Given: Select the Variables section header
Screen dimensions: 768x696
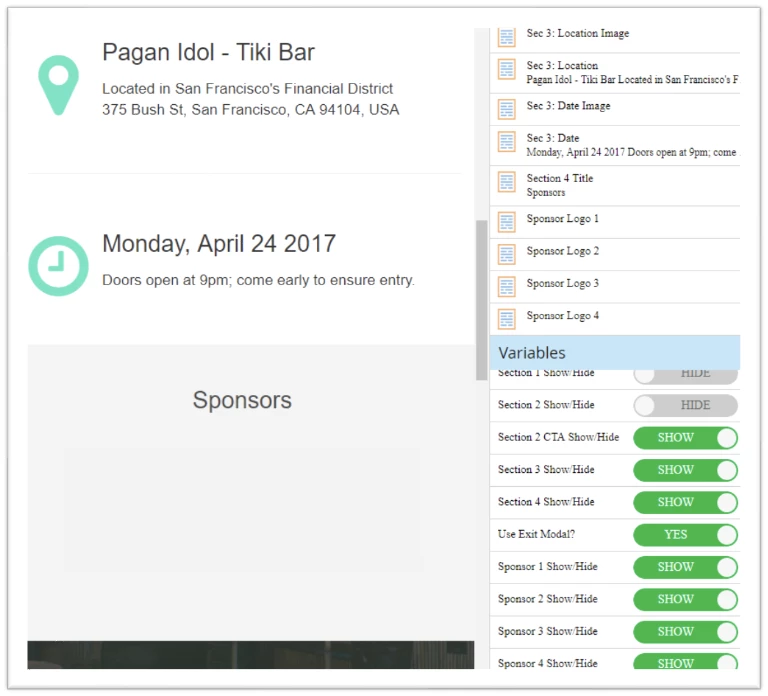Looking at the screenshot, I should pyautogui.click(x=615, y=353).
